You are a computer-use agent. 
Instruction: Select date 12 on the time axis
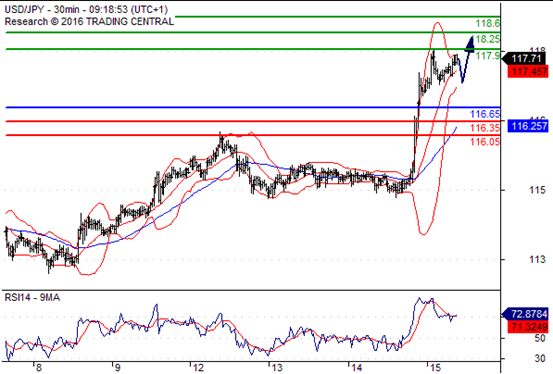coord(199,368)
